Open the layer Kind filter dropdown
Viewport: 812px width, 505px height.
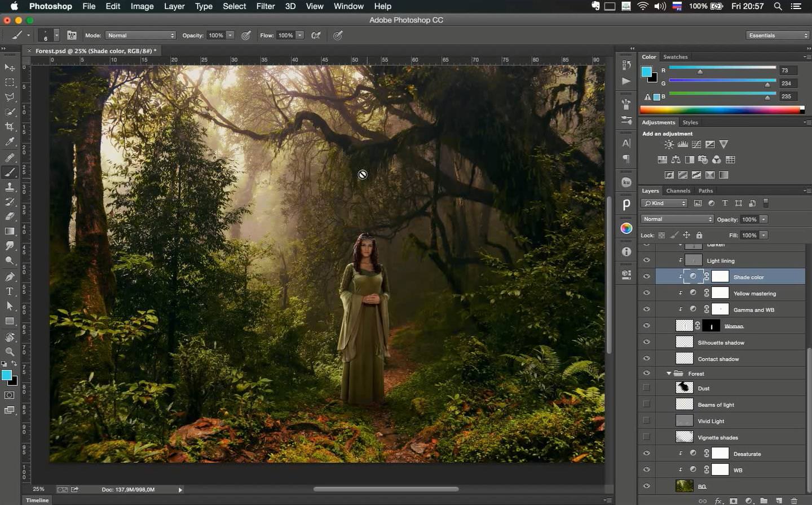coord(665,203)
